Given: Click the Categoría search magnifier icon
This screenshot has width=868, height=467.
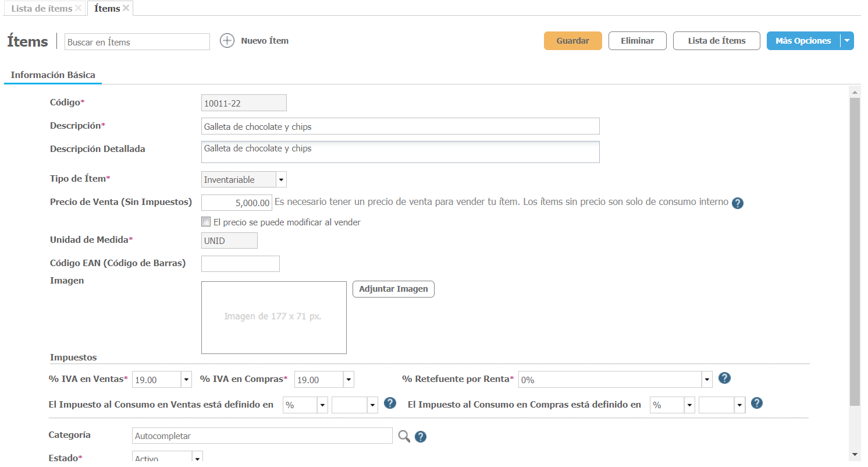Looking at the screenshot, I should pyautogui.click(x=404, y=436).
